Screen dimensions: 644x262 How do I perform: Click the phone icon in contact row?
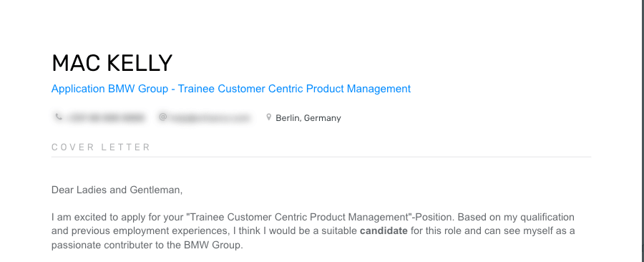tap(59, 117)
